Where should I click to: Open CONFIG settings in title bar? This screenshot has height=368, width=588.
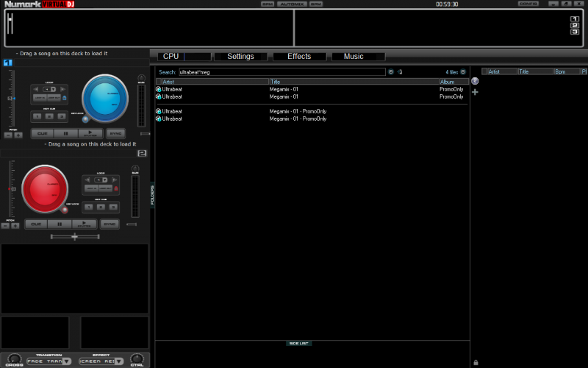528,4
